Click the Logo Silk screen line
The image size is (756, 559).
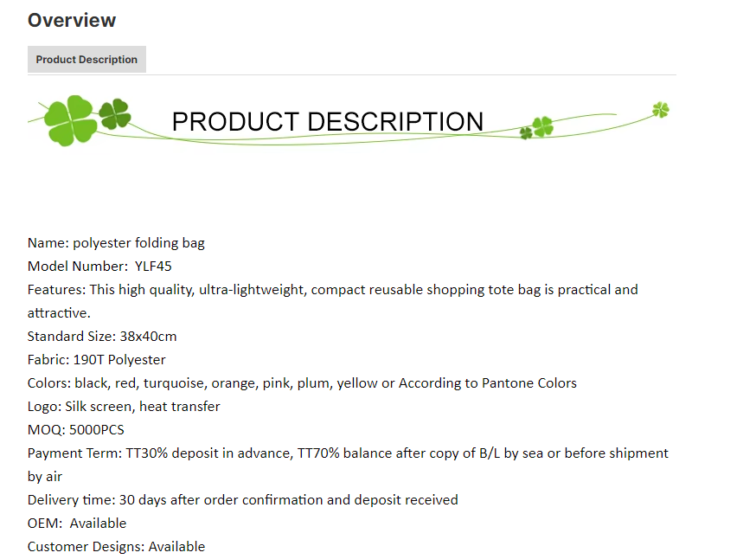coord(124,407)
